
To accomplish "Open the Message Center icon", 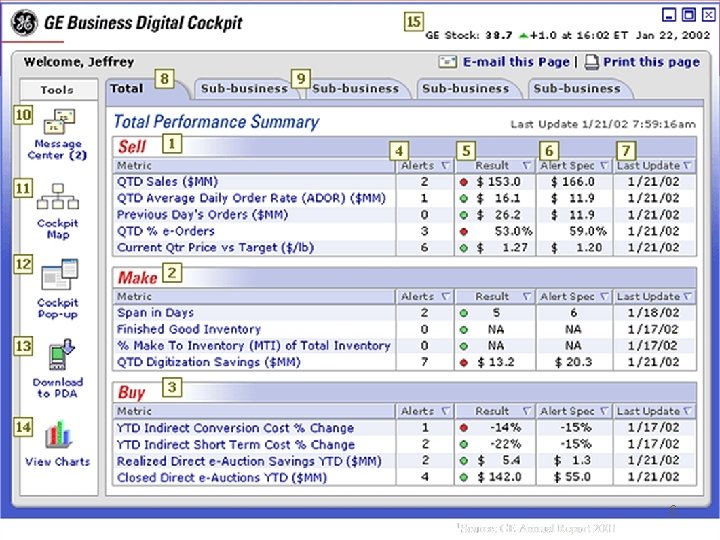I will [59, 121].
